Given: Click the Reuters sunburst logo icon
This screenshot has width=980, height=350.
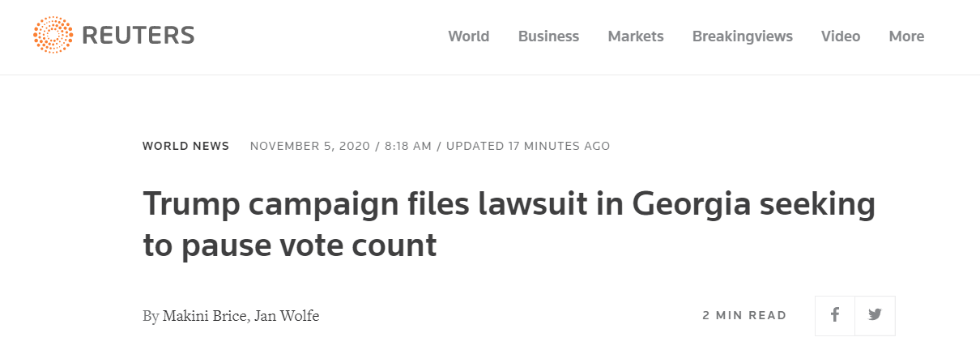Looking at the screenshot, I should (x=53, y=36).
